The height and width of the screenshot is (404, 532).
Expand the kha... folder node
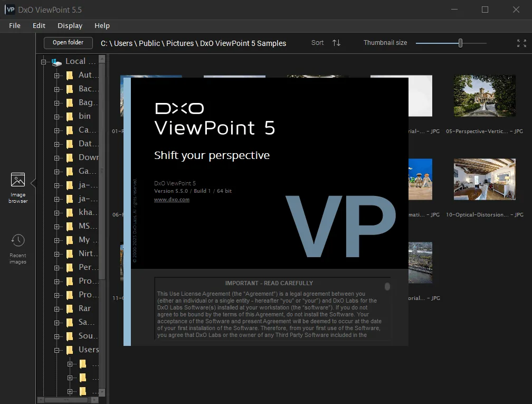click(x=56, y=213)
